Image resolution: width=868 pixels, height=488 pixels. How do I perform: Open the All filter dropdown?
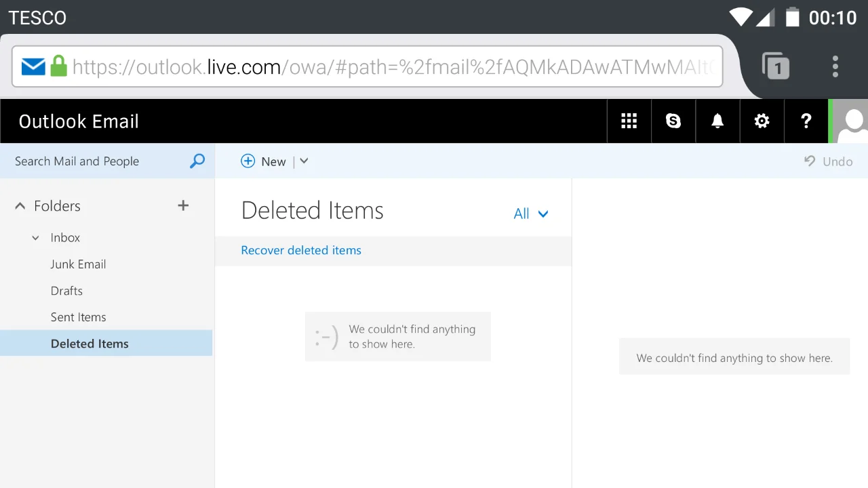[x=531, y=213]
